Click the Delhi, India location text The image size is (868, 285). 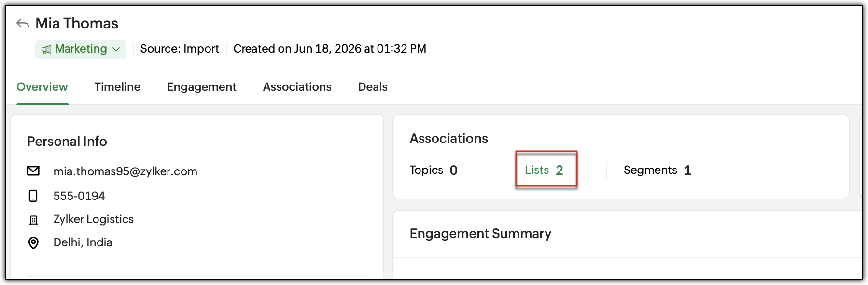[x=83, y=242]
